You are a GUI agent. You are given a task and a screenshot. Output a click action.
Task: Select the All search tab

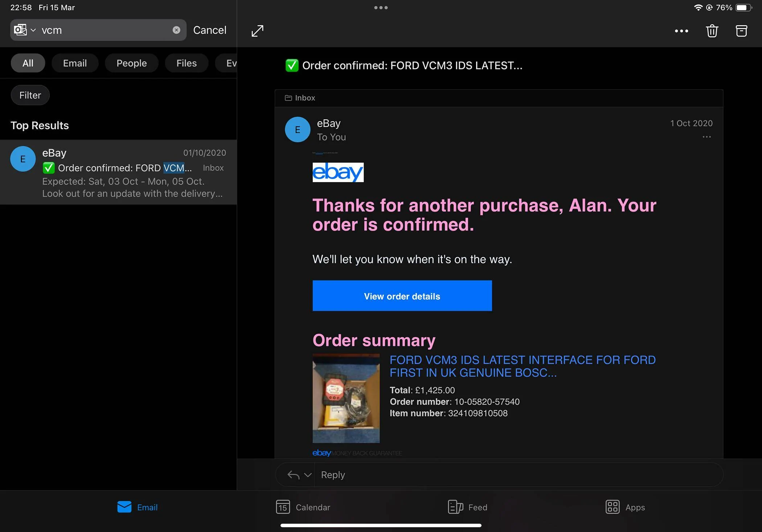pyautogui.click(x=28, y=63)
